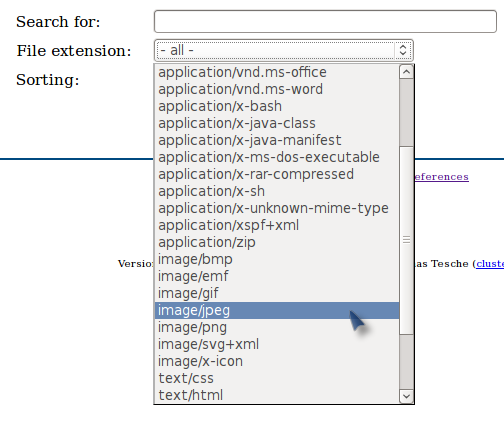The height and width of the screenshot is (428, 504).
Task: Pick image/png from list
Action: (277, 327)
